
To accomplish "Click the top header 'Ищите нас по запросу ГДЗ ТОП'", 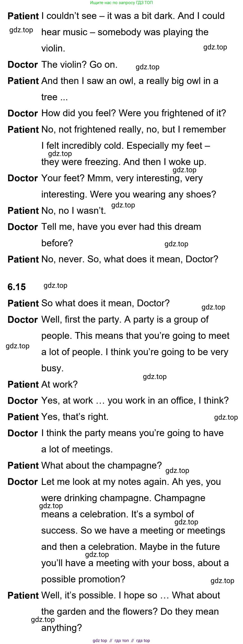I will click(121, 3).
